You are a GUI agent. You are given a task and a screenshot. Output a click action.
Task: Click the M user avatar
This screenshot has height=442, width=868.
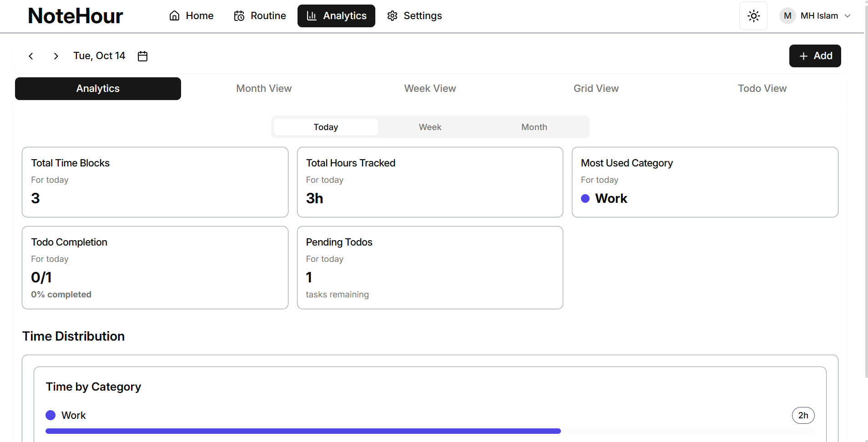click(x=787, y=16)
